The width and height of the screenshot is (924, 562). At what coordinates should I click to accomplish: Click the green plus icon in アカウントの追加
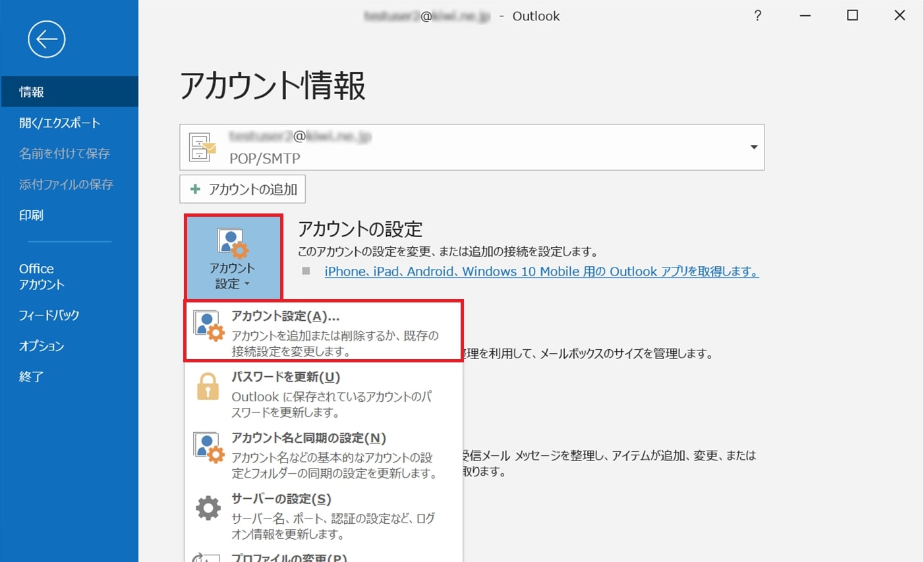[195, 189]
